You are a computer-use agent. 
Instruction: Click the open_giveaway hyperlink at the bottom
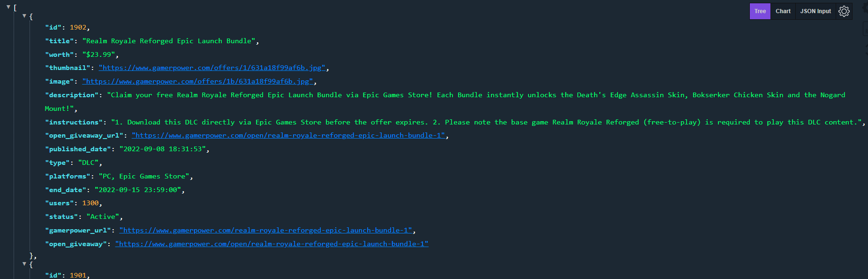272,244
